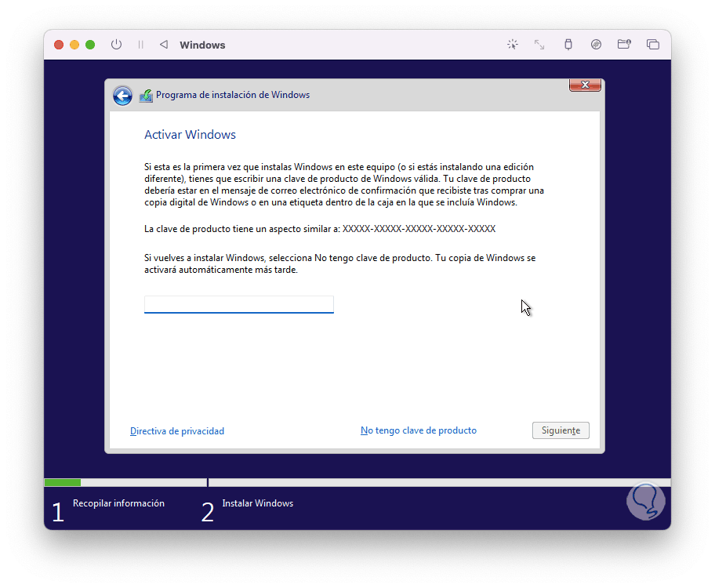Click the macOS green fullscreen button
715x588 pixels.
click(x=90, y=45)
